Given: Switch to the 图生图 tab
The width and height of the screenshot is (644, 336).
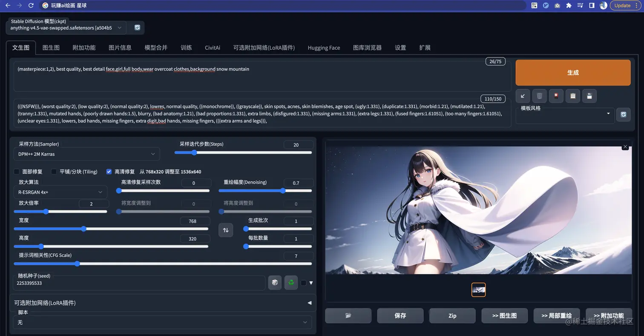Looking at the screenshot, I should (51, 48).
